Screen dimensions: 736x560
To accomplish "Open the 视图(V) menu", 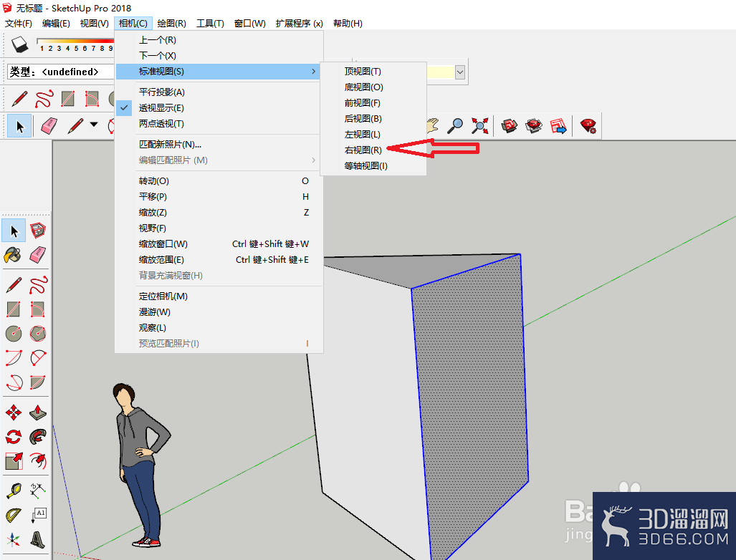I will pos(95,23).
